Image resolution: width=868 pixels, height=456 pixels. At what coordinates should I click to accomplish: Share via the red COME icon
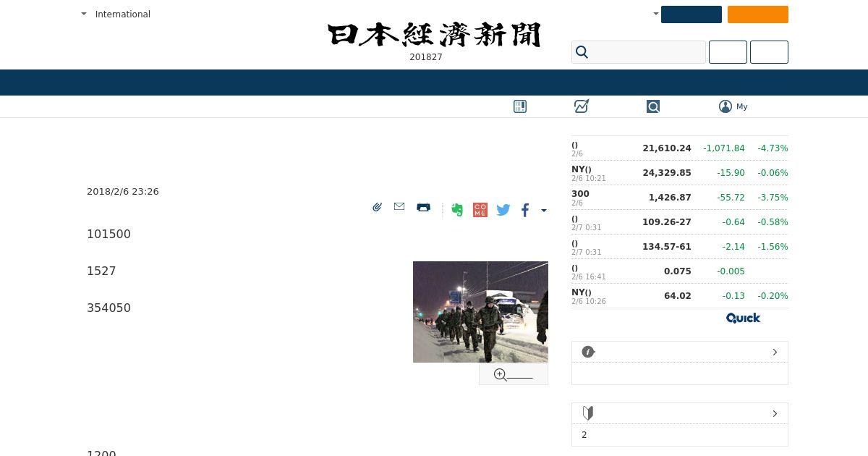click(x=480, y=210)
